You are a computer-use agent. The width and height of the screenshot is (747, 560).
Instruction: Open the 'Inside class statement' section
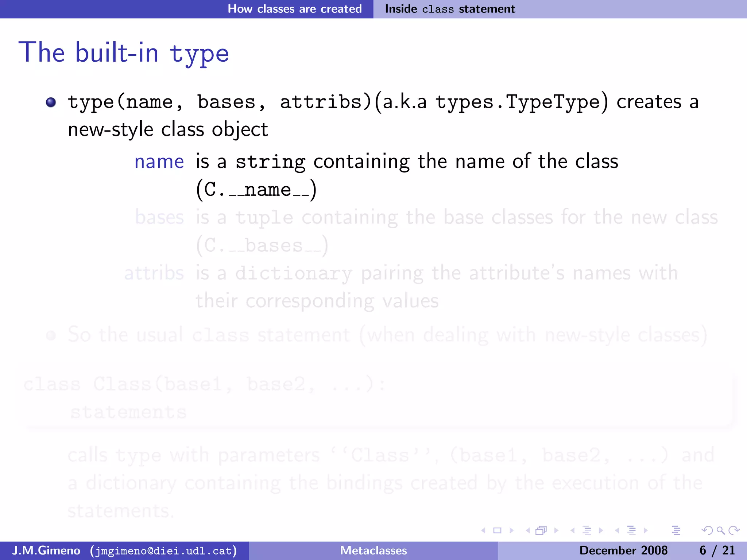click(x=450, y=9)
